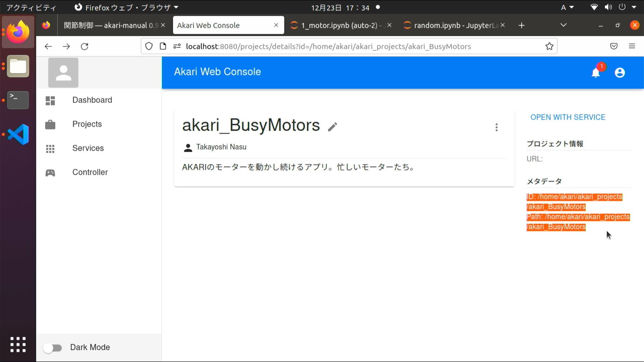The height and width of the screenshot is (362, 644).
Task: Bookmark this page with the star icon
Action: [549, 46]
